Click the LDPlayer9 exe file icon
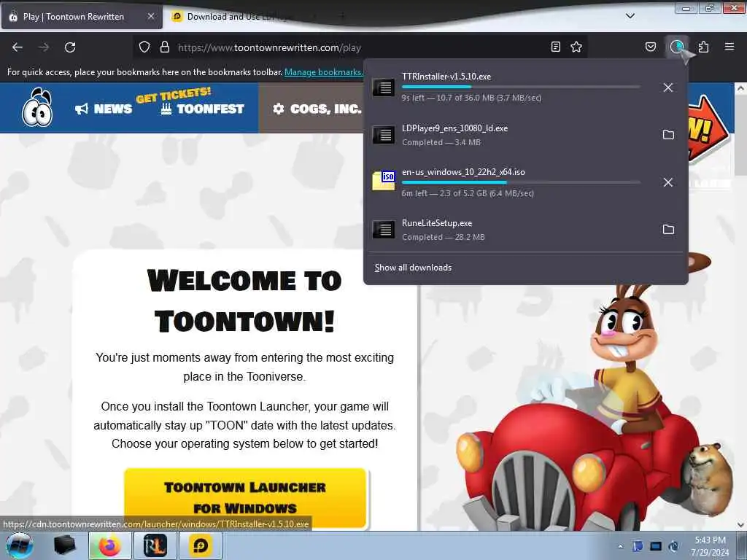This screenshot has height=560, width=747. [x=384, y=135]
